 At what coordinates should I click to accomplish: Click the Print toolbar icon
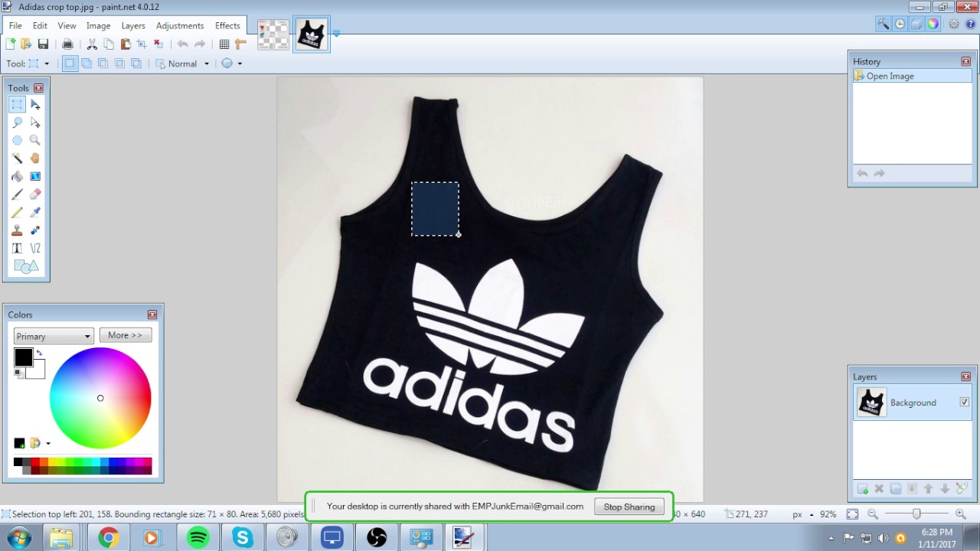pos(67,44)
